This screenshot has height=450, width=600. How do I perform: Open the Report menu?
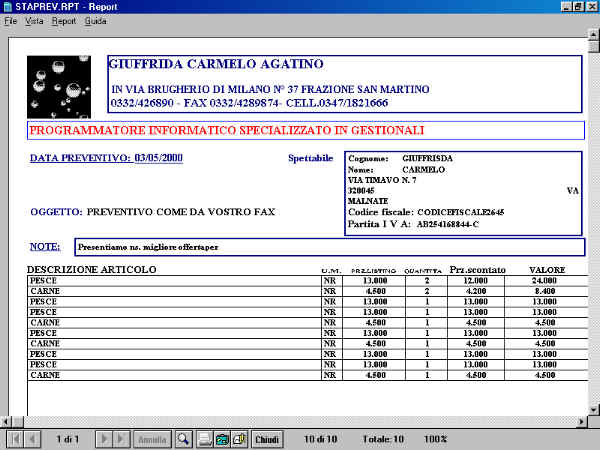[x=64, y=20]
